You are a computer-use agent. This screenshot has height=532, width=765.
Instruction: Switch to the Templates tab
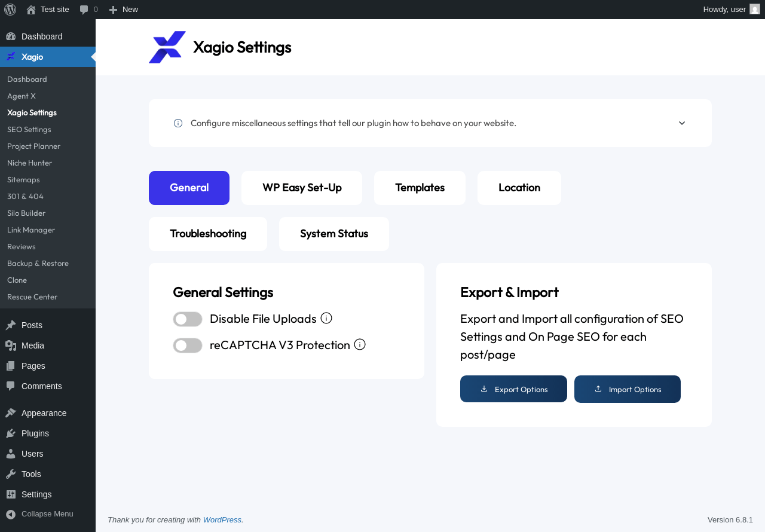420,188
